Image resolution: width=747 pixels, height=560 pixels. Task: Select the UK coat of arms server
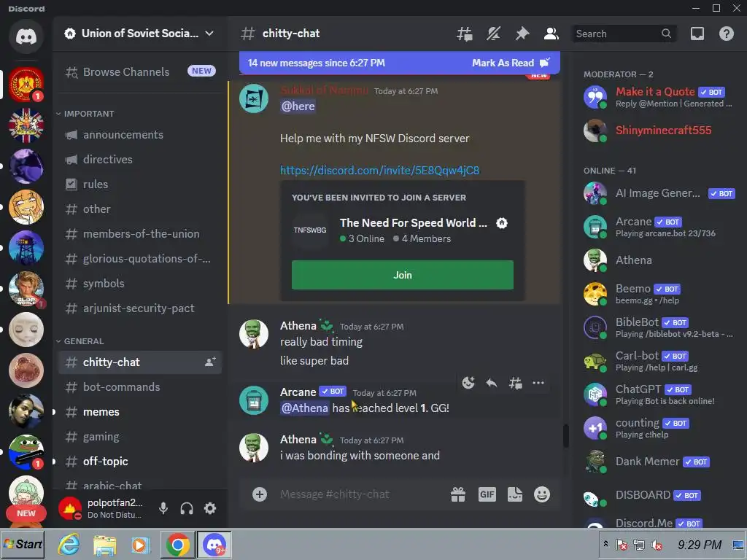click(26, 125)
